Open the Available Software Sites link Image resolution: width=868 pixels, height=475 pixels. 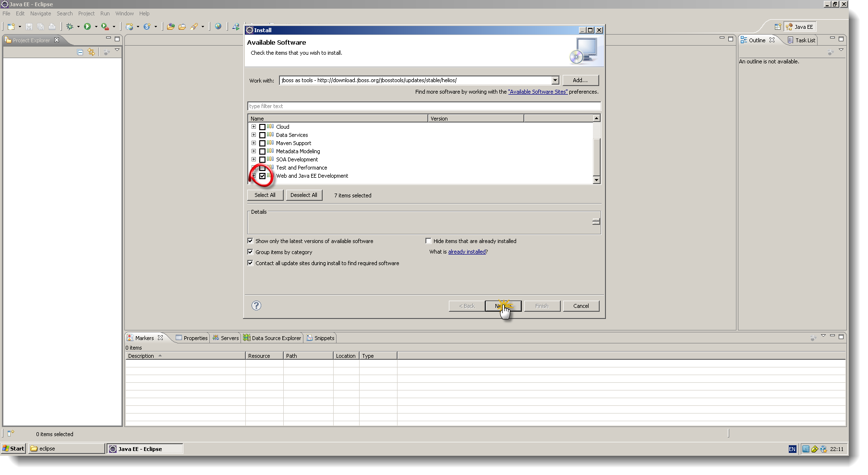(538, 91)
